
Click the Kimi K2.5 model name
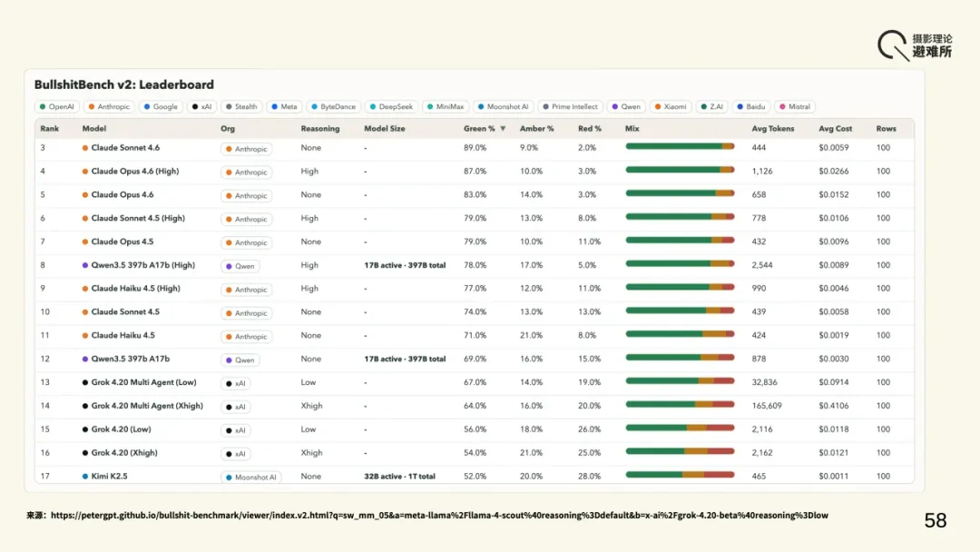110,477
